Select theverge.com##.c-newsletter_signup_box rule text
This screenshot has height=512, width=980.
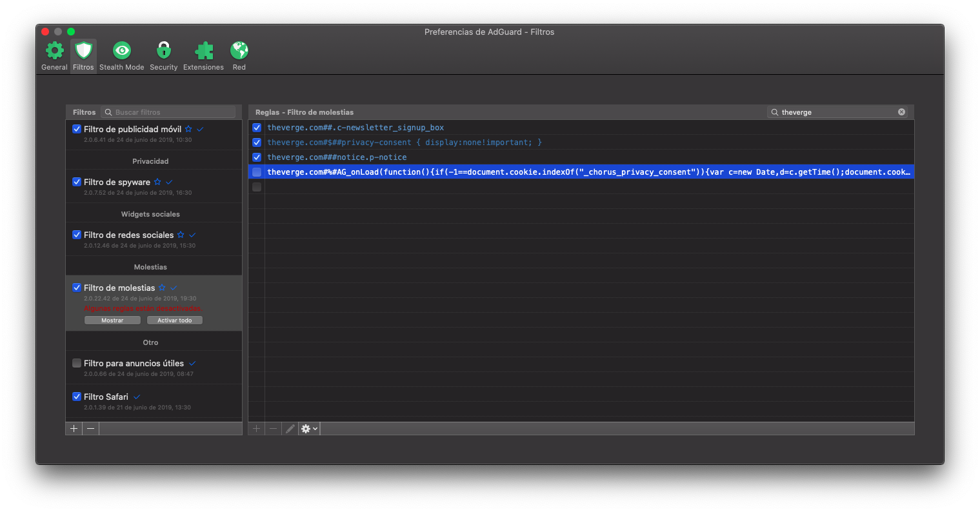pyautogui.click(x=355, y=128)
